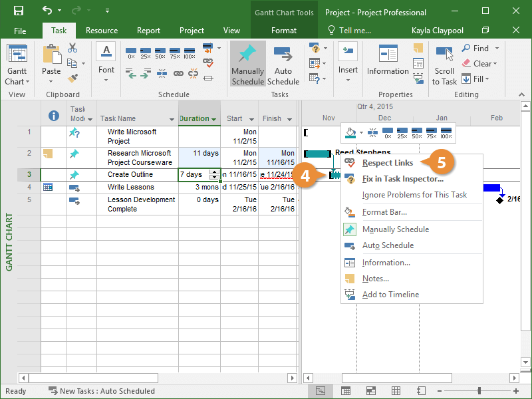
Task: Click the zoom slider in status bar
Action: click(479, 391)
